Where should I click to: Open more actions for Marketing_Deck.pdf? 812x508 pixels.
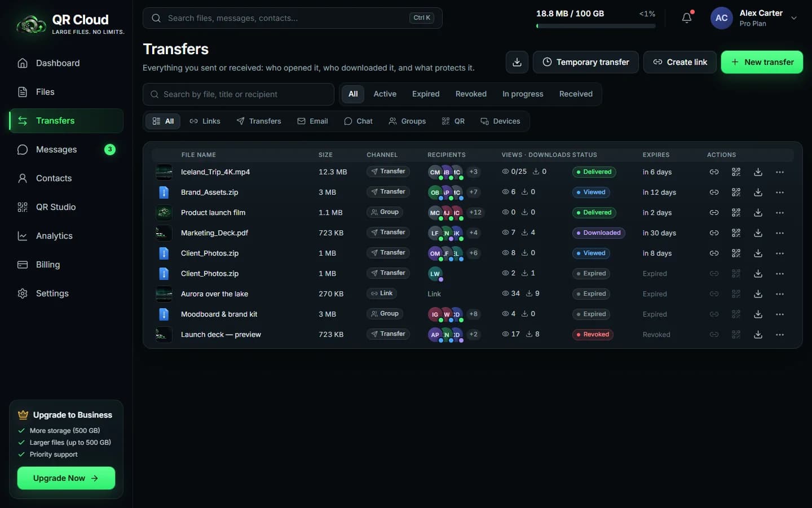780,233
